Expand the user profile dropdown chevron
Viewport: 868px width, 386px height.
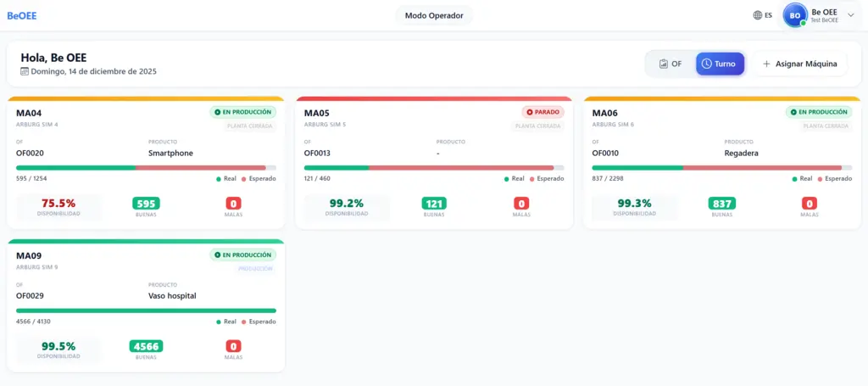point(851,15)
